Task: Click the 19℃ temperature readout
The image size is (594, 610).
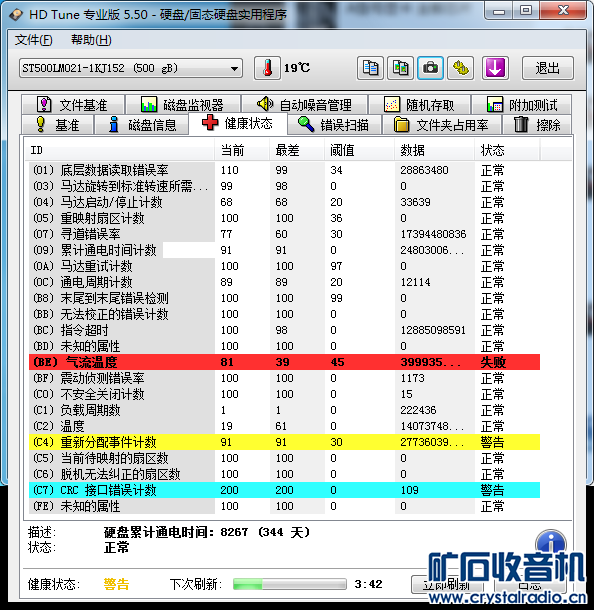Action: click(x=297, y=68)
